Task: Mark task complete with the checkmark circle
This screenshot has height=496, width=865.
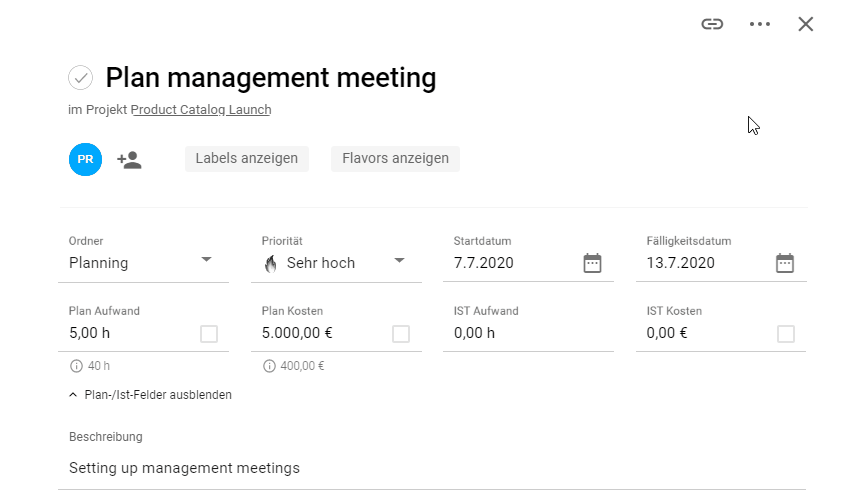Action: 81,78
